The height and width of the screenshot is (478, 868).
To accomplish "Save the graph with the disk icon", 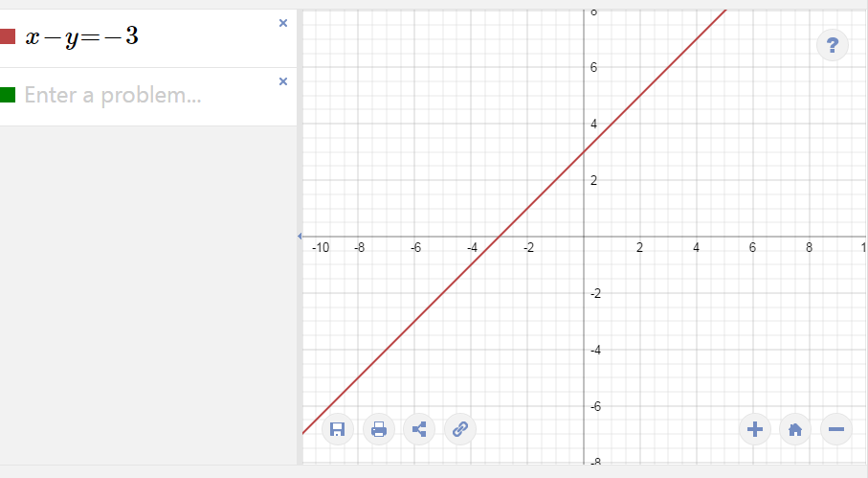I will (337, 429).
